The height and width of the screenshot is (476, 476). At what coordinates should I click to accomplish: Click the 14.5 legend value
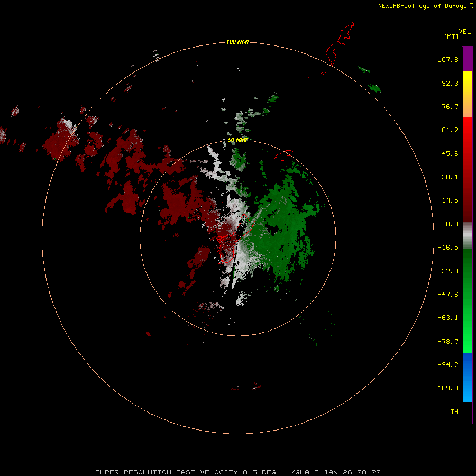[x=450, y=200]
